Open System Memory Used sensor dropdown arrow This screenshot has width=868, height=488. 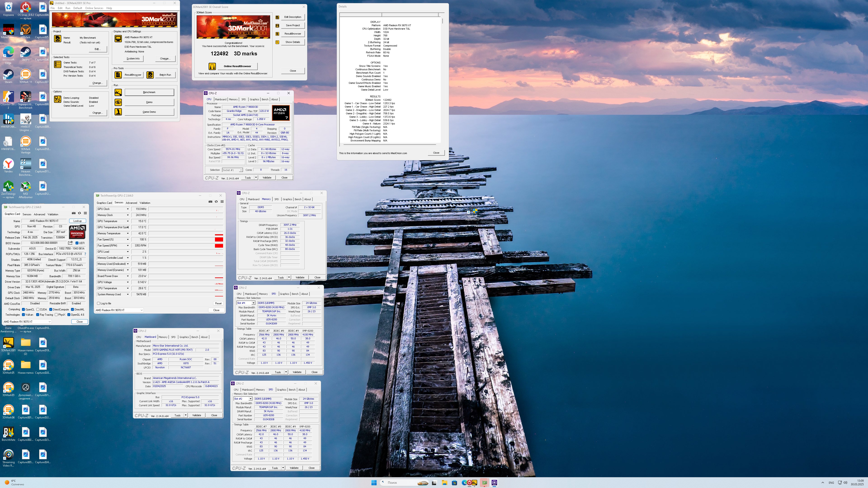[x=128, y=294]
